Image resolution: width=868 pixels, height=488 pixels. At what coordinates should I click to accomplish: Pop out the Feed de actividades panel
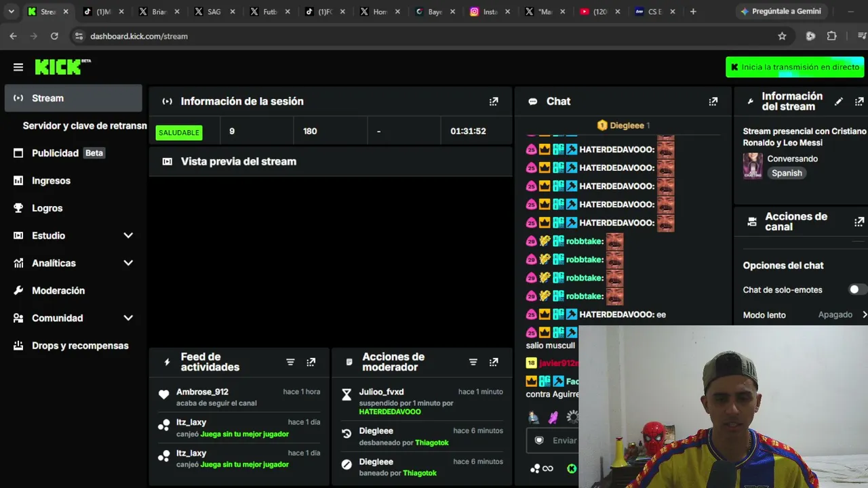point(311,362)
